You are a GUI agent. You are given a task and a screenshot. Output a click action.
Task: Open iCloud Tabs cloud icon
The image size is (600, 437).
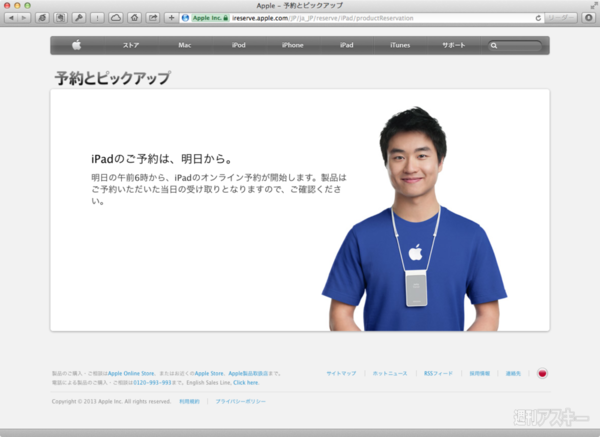pos(116,18)
